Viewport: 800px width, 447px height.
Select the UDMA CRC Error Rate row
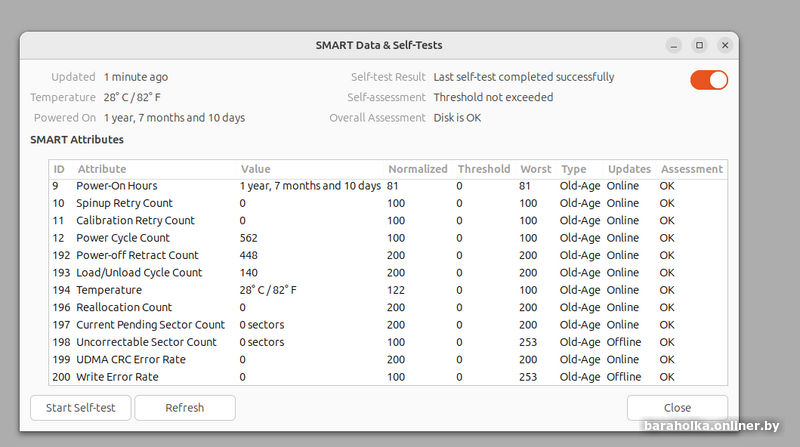click(x=131, y=360)
